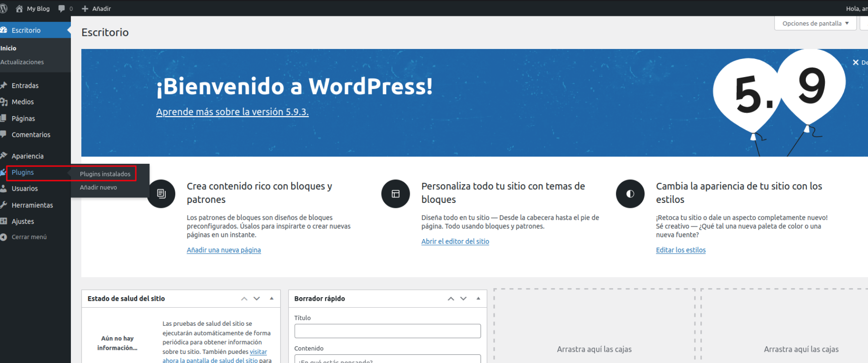Click the block themes layout circle icon
The width and height of the screenshot is (868, 363).
[396, 194]
